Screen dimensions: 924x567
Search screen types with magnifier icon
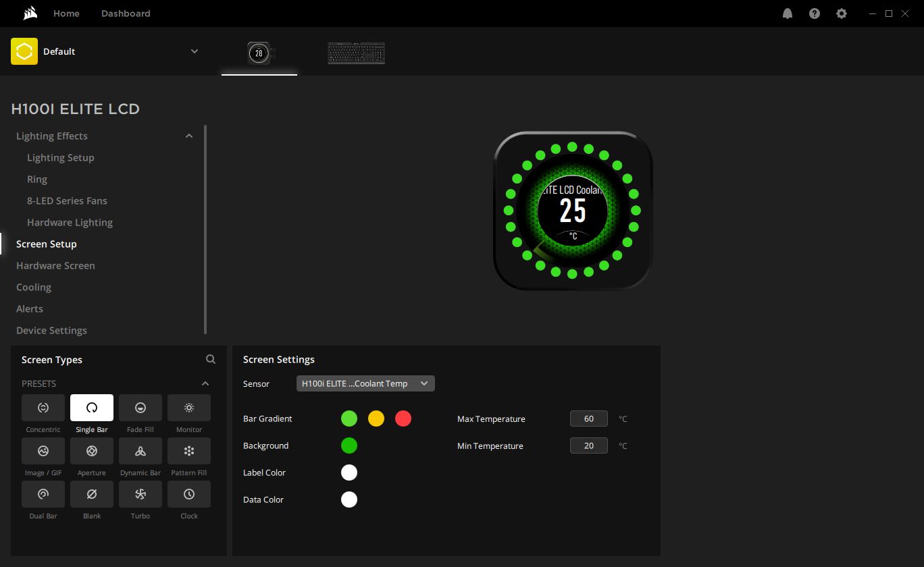211,360
